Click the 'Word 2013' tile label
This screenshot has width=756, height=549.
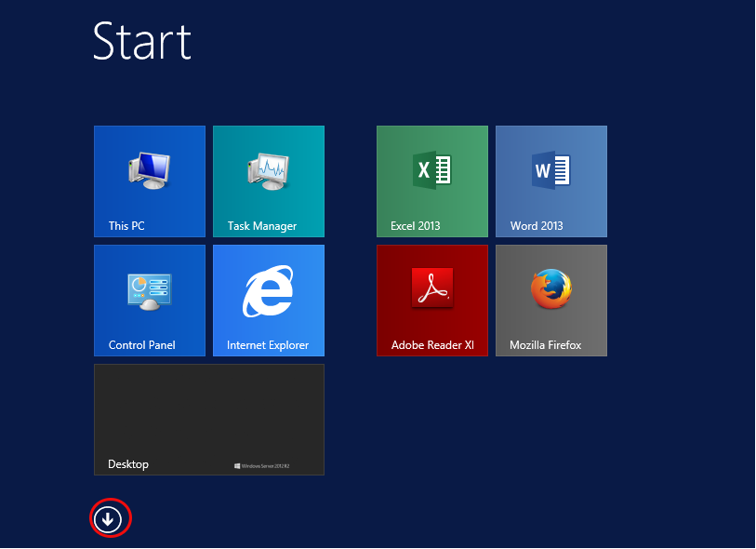click(537, 226)
